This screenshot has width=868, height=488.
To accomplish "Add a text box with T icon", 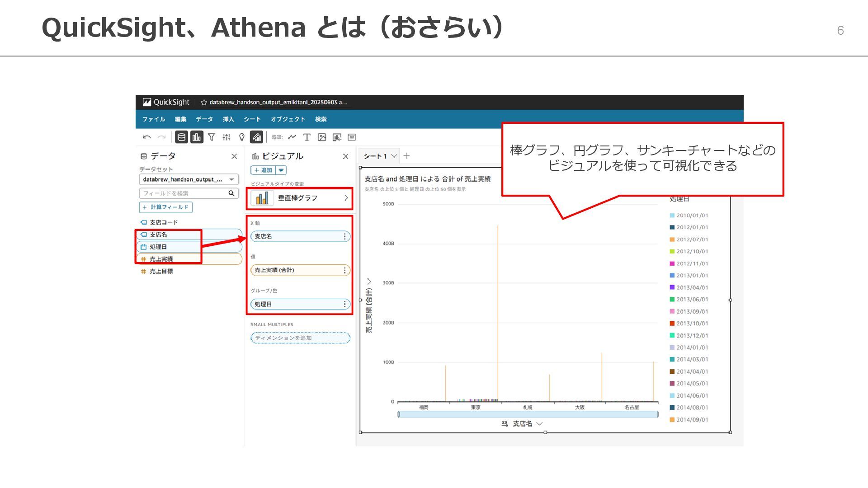I will [x=307, y=137].
